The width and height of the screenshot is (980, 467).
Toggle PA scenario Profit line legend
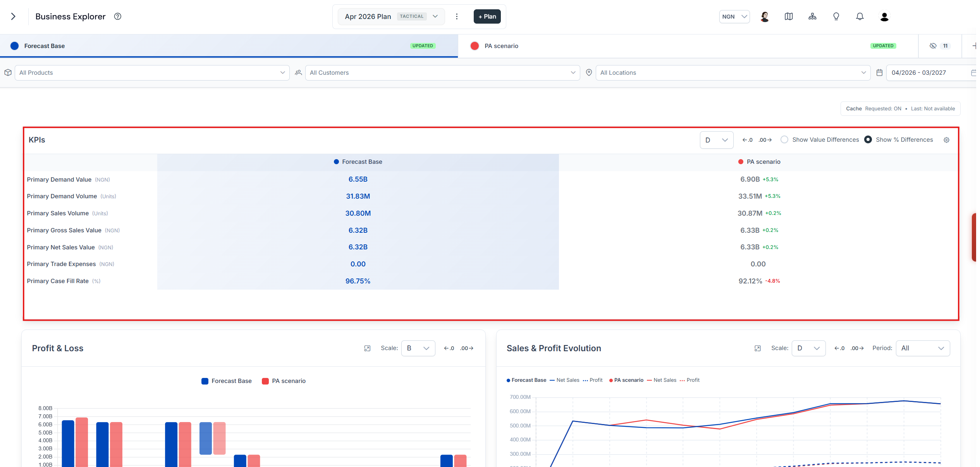coord(689,380)
